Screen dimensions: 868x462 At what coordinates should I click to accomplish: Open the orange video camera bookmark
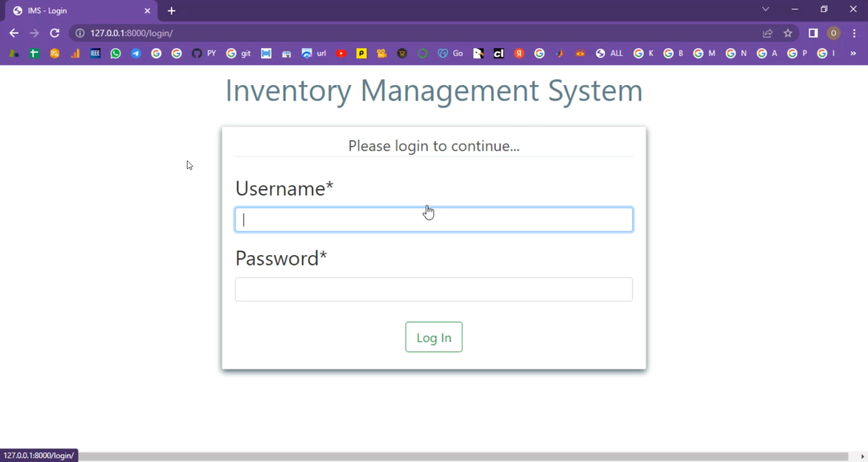click(382, 53)
